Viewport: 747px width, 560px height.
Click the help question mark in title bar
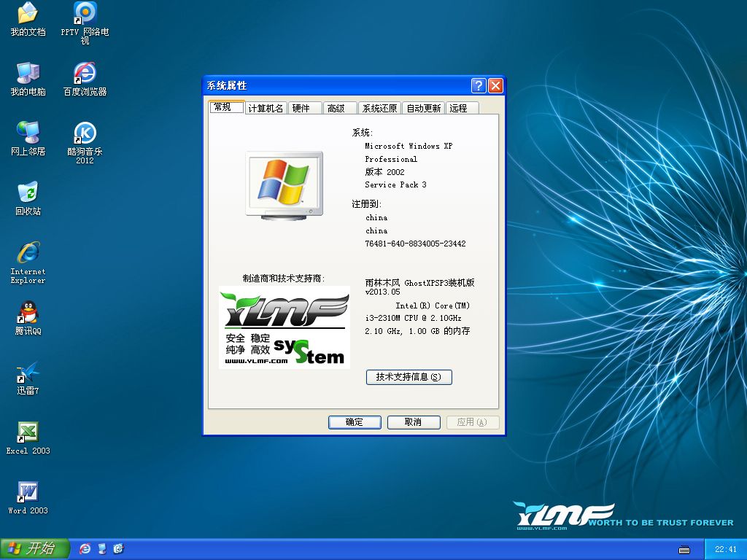pyautogui.click(x=479, y=86)
